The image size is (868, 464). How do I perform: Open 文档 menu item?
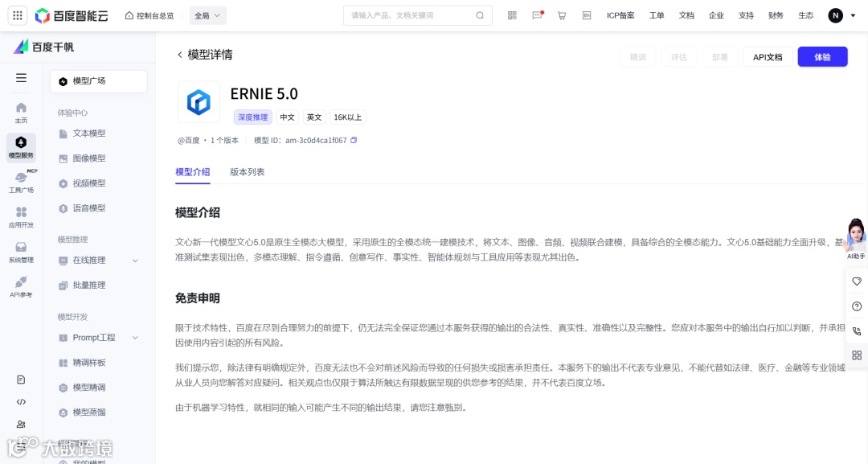click(x=686, y=15)
